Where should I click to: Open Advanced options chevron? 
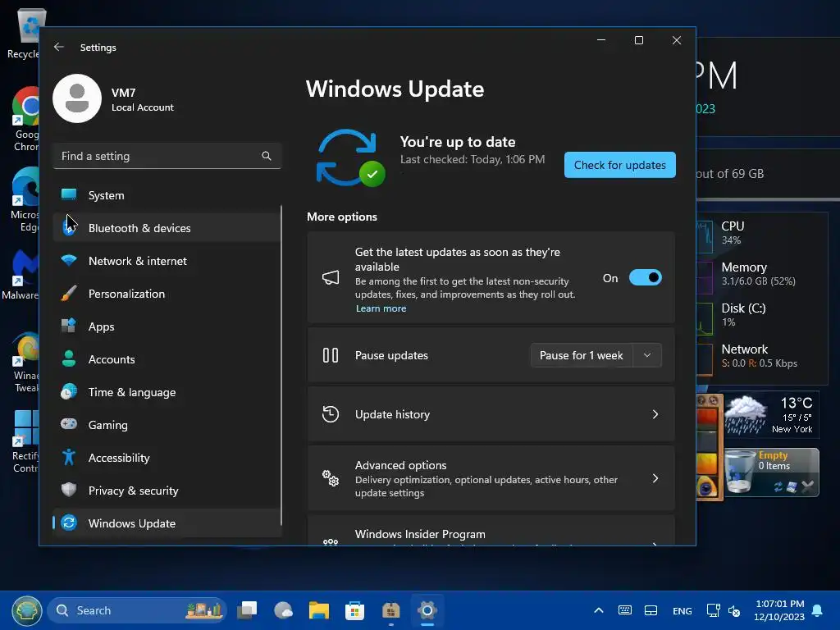[x=655, y=478]
